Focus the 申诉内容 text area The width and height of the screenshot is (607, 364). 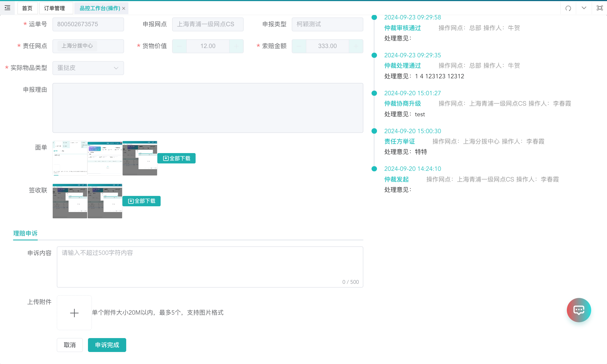(210, 267)
